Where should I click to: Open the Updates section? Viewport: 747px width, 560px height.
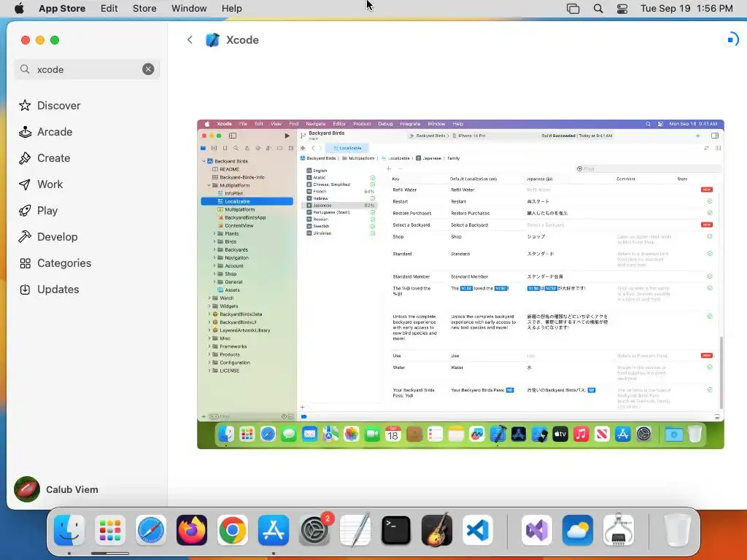(49, 289)
